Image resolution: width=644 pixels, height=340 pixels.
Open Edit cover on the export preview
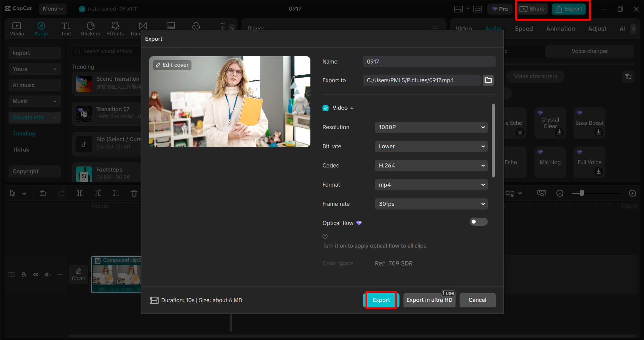[x=172, y=65]
